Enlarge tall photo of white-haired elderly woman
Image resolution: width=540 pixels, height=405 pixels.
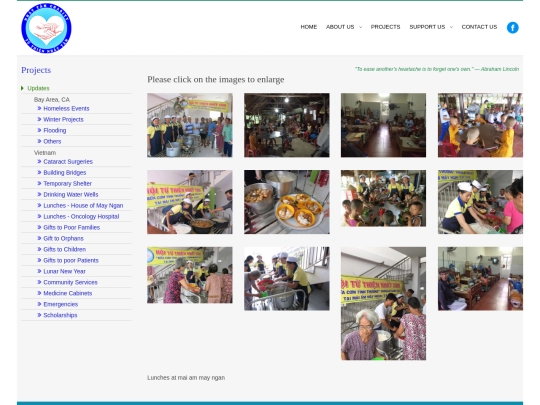[x=383, y=303]
